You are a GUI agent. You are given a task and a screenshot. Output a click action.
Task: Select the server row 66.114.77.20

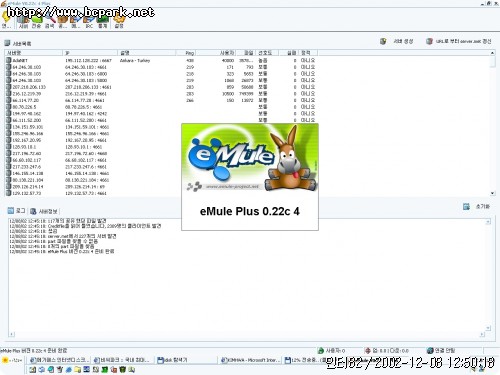point(161,100)
